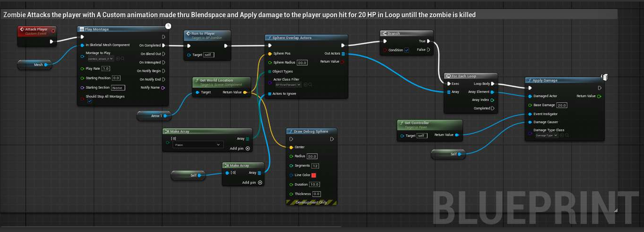Click the On Notify Begin exec pin
Viewport: 644px width, 232px height.
pos(164,71)
